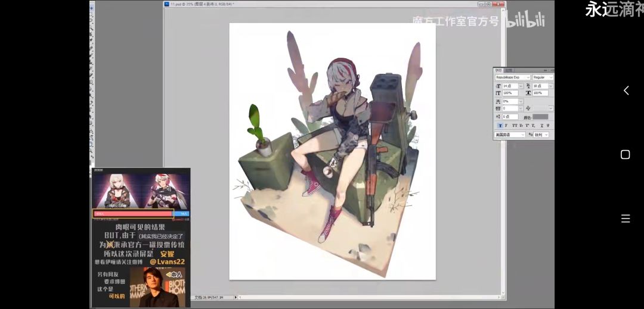Screen dimensions: 644x309
Task: Tap the phone recent apps icon
Action: pyautogui.click(x=626, y=219)
